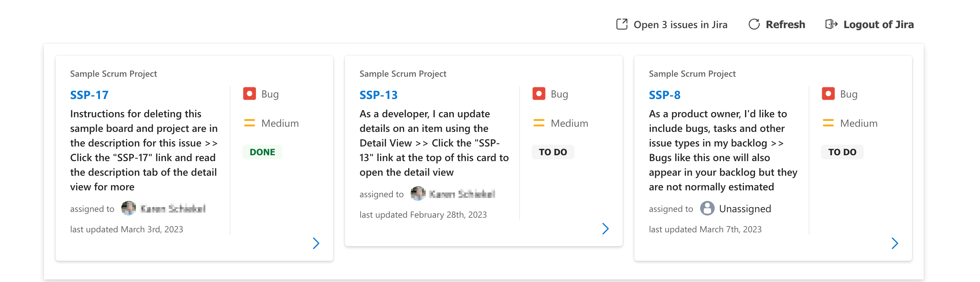This screenshot has width=980, height=282.
Task: Open the SSP-8 issue link
Action: 664,95
